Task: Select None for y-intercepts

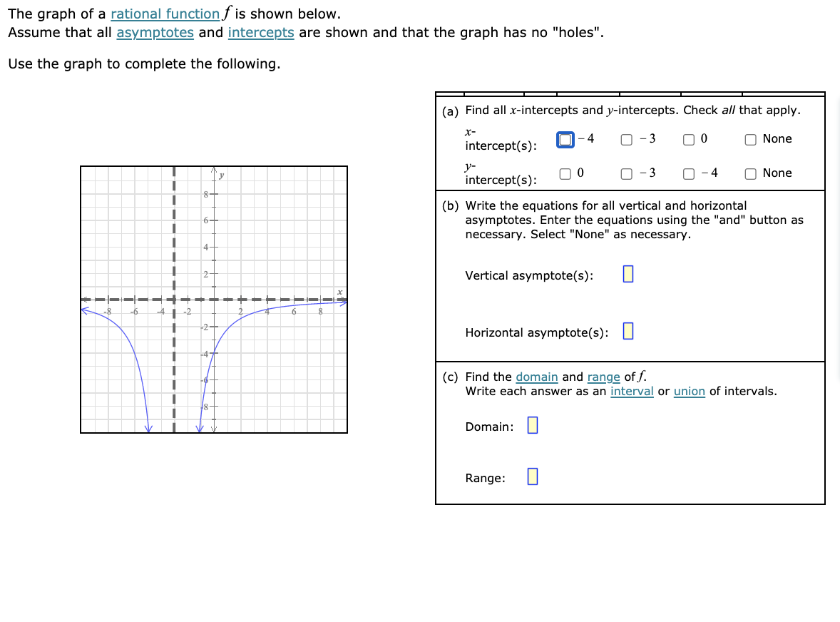Action: [750, 173]
